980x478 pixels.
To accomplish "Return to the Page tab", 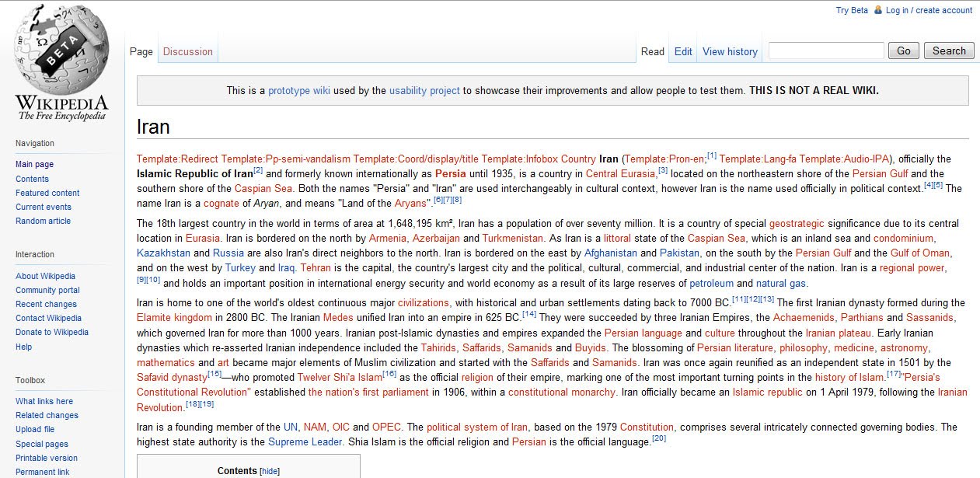I will pyautogui.click(x=141, y=51).
